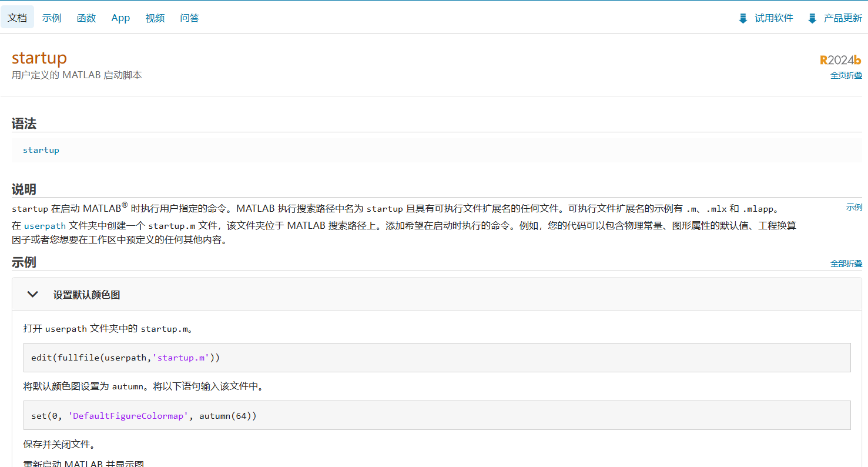Click the text 保存并关闭文件。
The width and height of the screenshot is (868, 467).
59,445
